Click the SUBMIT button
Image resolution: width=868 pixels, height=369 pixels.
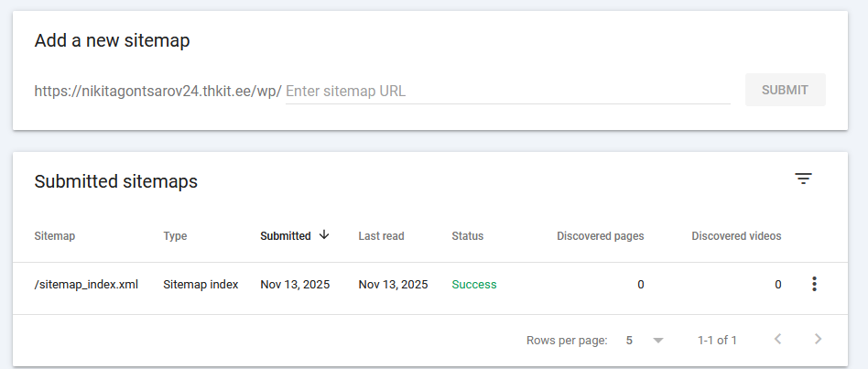click(785, 90)
